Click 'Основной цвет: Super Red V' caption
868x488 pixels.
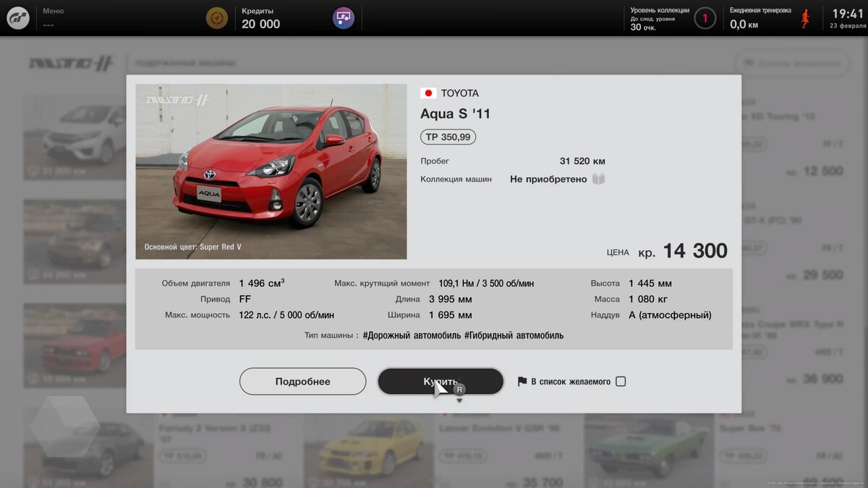[193, 247]
